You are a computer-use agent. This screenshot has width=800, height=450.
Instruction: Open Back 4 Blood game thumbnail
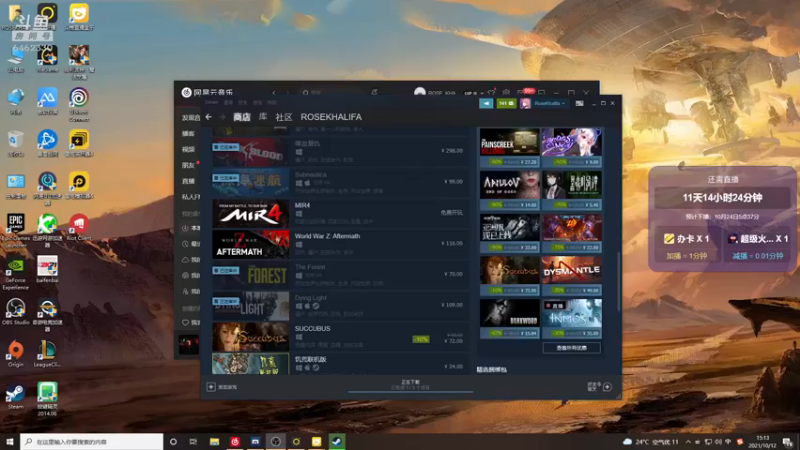[x=250, y=152]
